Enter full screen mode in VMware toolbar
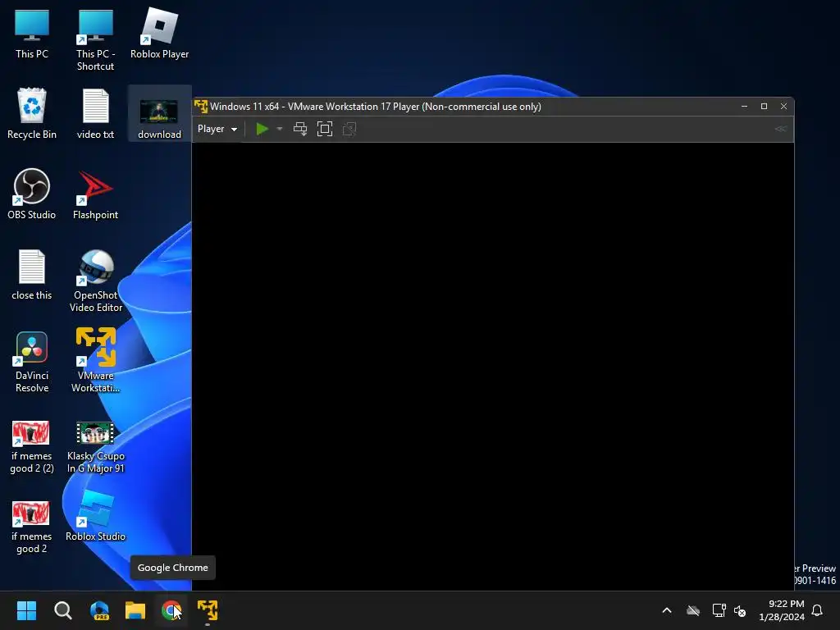The height and width of the screenshot is (630, 840). coord(325,129)
